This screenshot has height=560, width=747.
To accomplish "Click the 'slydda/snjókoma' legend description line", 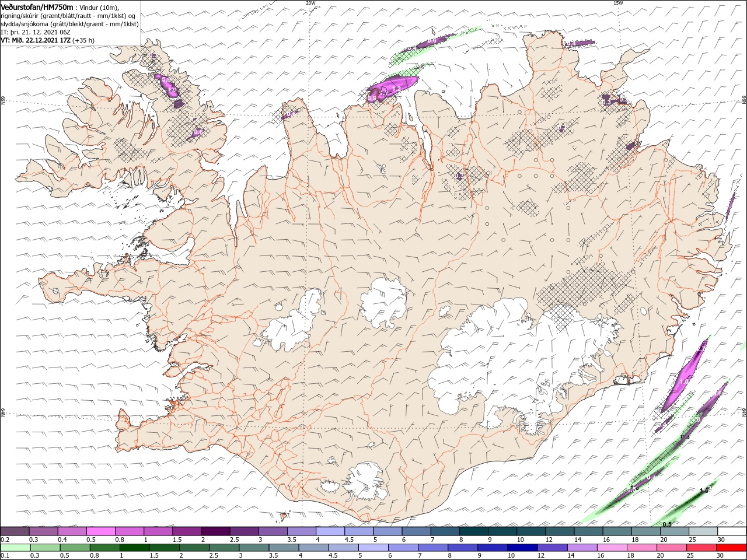I will tap(70, 24).
